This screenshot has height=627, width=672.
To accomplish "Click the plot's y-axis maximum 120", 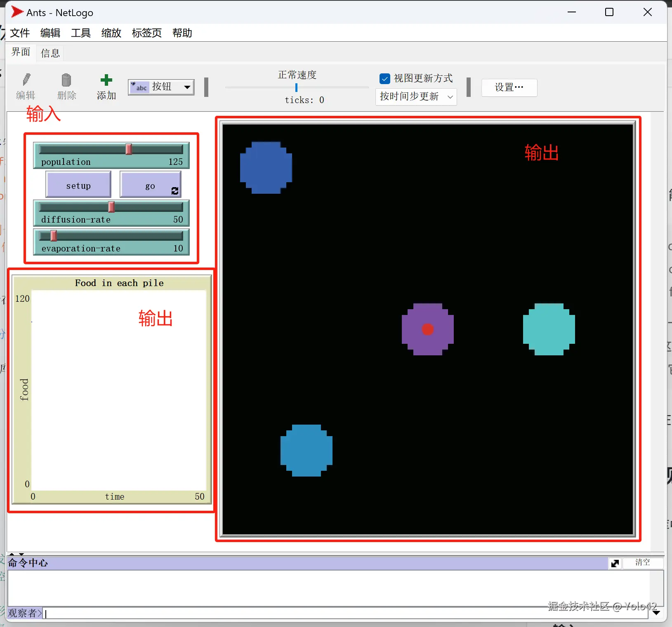I will pyautogui.click(x=22, y=298).
